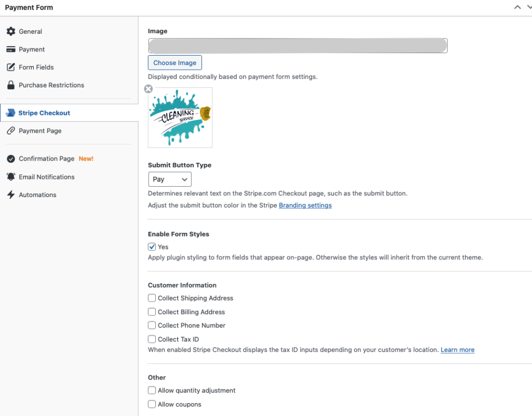The image size is (532, 416).
Task: Click the Purchase Restrictions lock icon
Action: 10,85
